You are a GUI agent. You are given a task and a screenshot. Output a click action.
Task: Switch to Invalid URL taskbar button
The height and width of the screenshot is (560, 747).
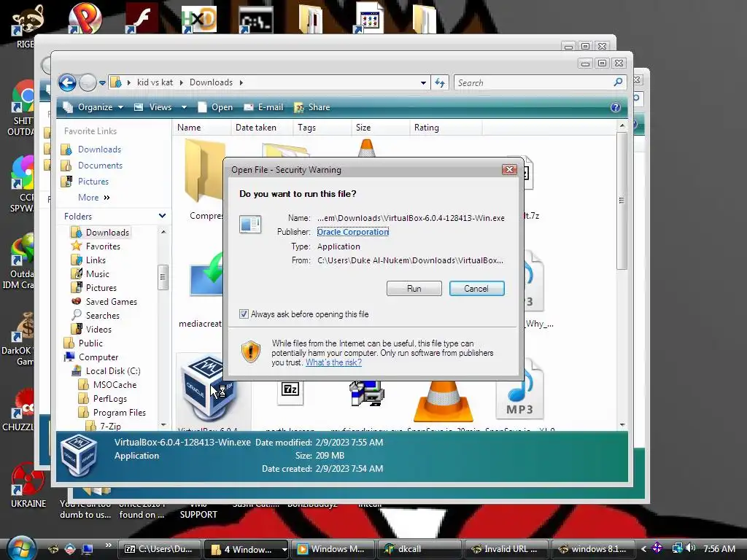[506, 549]
